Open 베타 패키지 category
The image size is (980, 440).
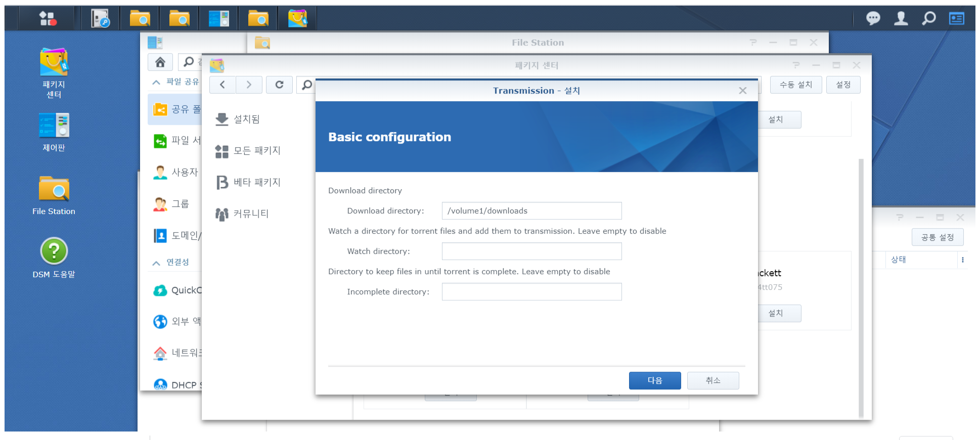[248, 183]
